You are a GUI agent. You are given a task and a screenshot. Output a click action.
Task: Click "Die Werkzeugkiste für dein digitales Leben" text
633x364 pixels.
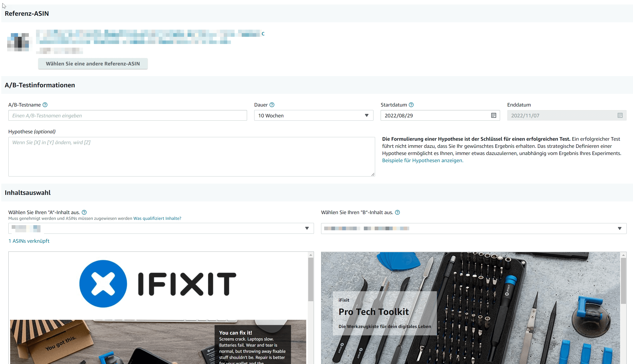385,326
